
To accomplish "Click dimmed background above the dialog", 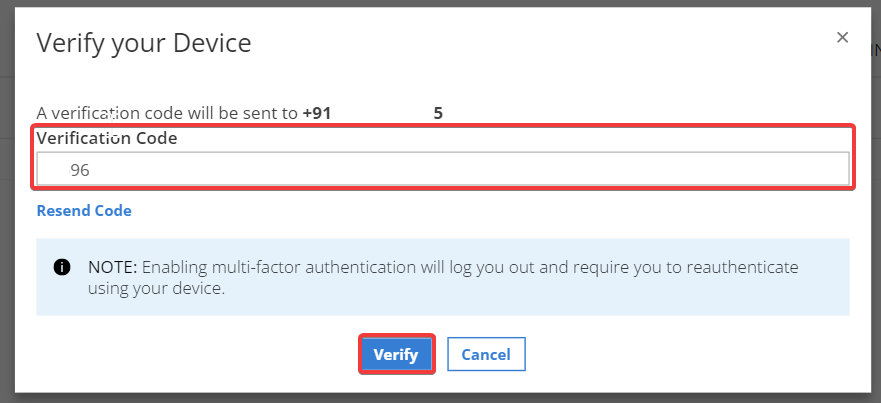I will [440, 3].
